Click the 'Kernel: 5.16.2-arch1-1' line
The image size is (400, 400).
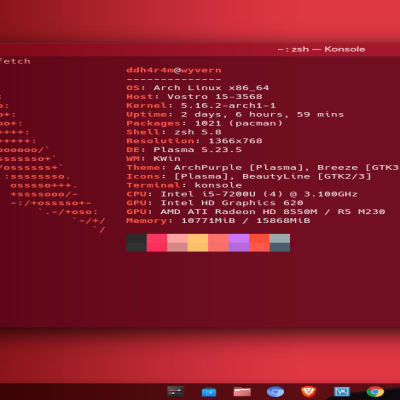coord(201,106)
